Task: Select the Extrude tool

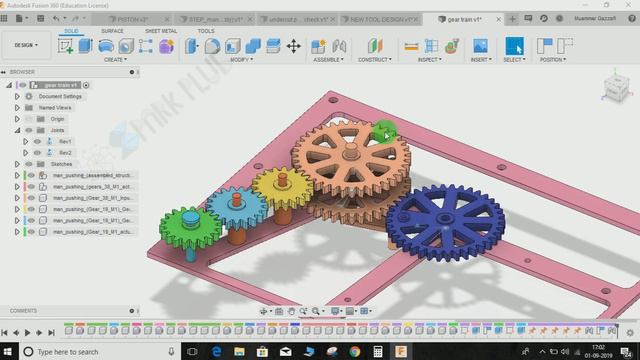Action: click(85, 46)
